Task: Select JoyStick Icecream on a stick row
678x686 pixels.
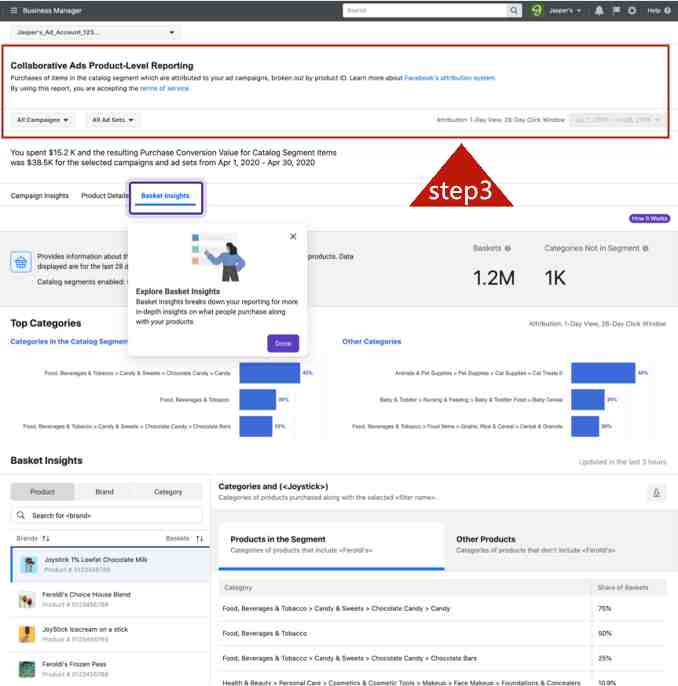Action: (110, 634)
